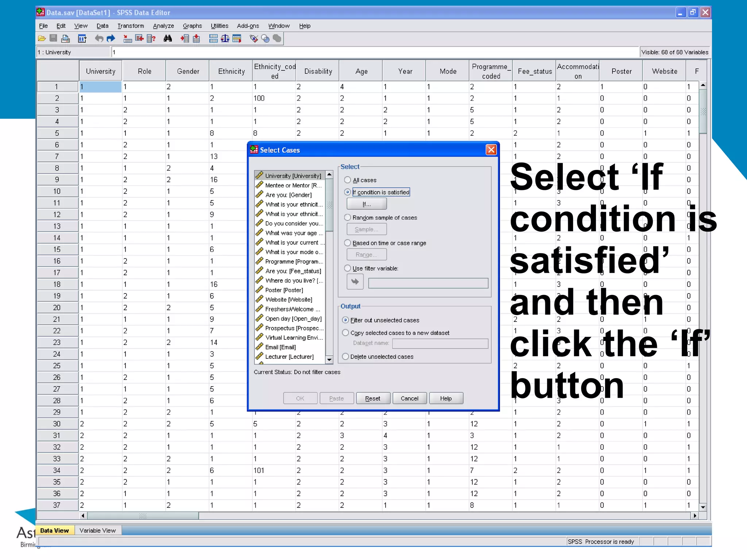Screen dimensions: 747x560
Task: Switch to the Data View tab
Action: [x=54, y=530]
